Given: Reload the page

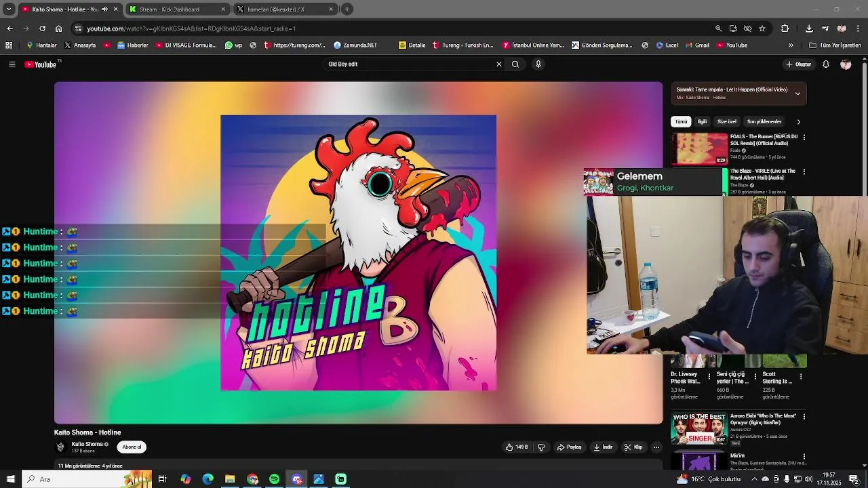Looking at the screenshot, I should (x=42, y=28).
